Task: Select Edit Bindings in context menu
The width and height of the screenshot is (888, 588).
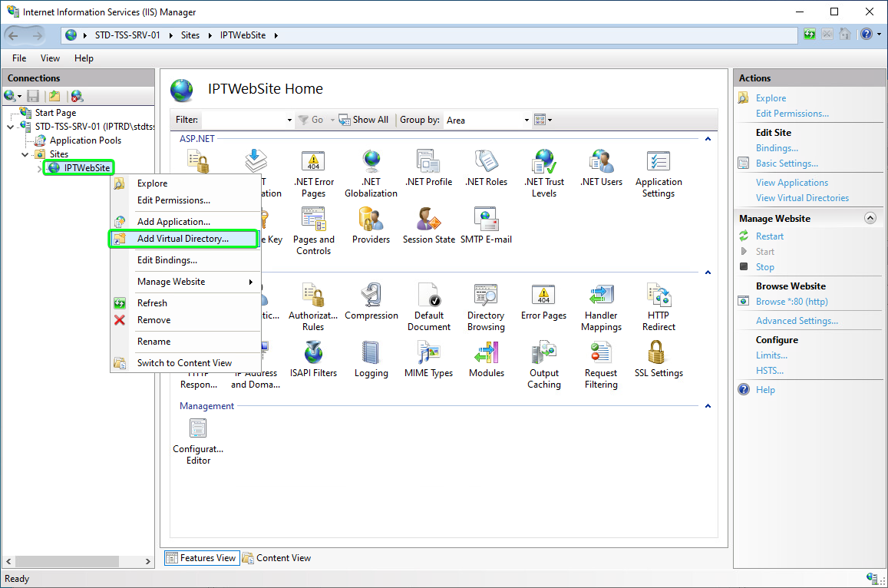Action: pyautogui.click(x=185, y=260)
